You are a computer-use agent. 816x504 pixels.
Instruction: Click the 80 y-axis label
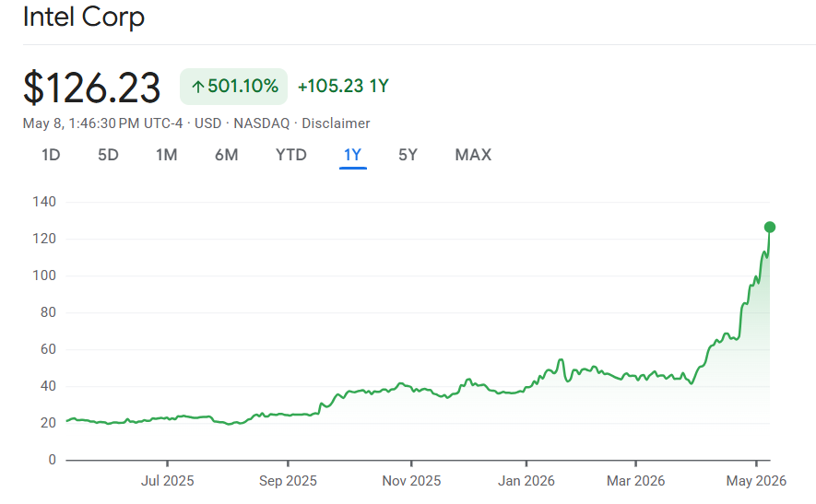(x=48, y=312)
